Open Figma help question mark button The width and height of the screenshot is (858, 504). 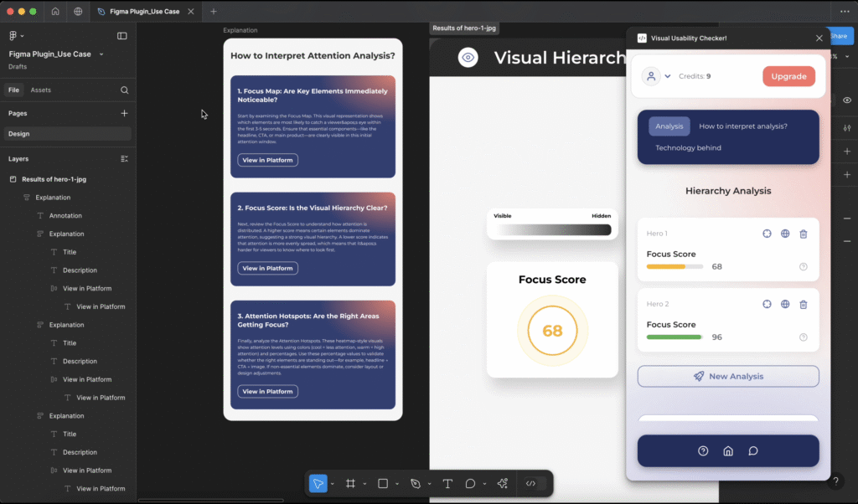(x=835, y=481)
